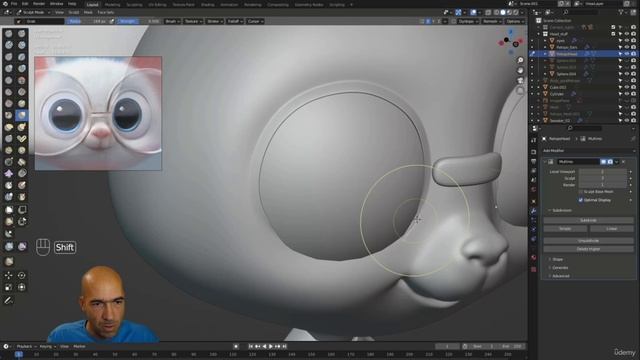Open the Tool properties tab
Screen dimensions: 640x360
(x=533, y=140)
